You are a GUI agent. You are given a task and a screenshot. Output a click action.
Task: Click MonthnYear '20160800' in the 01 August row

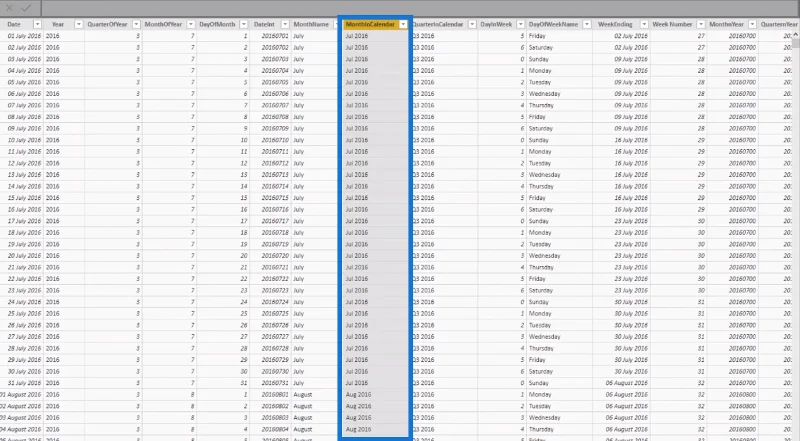742,395
